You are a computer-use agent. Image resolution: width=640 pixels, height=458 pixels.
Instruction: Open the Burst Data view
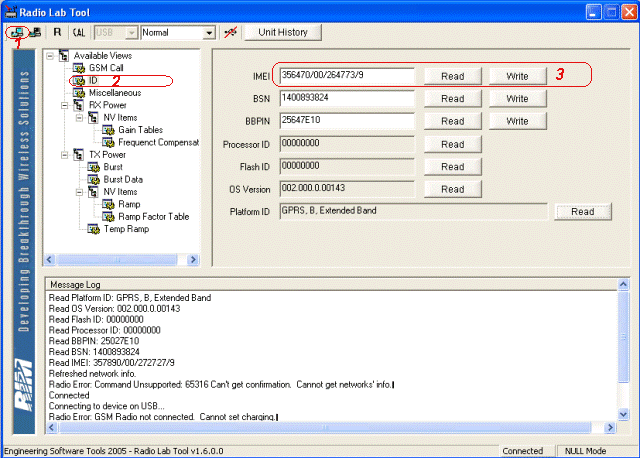pos(123,179)
